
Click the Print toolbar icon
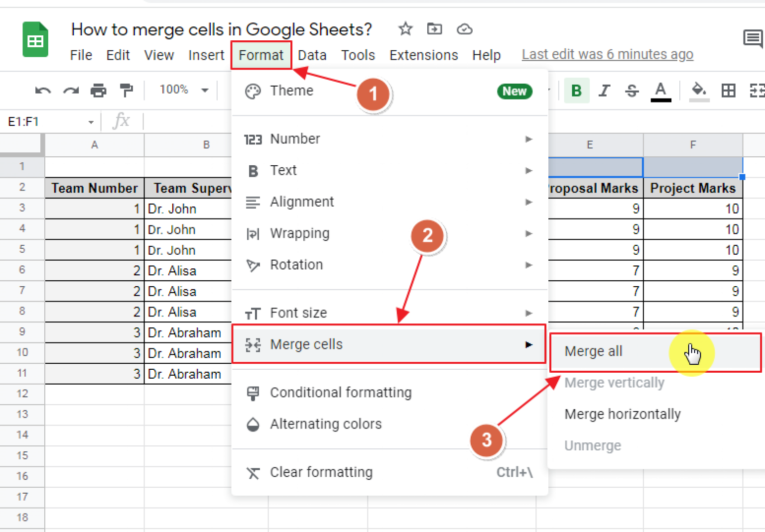click(x=99, y=91)
